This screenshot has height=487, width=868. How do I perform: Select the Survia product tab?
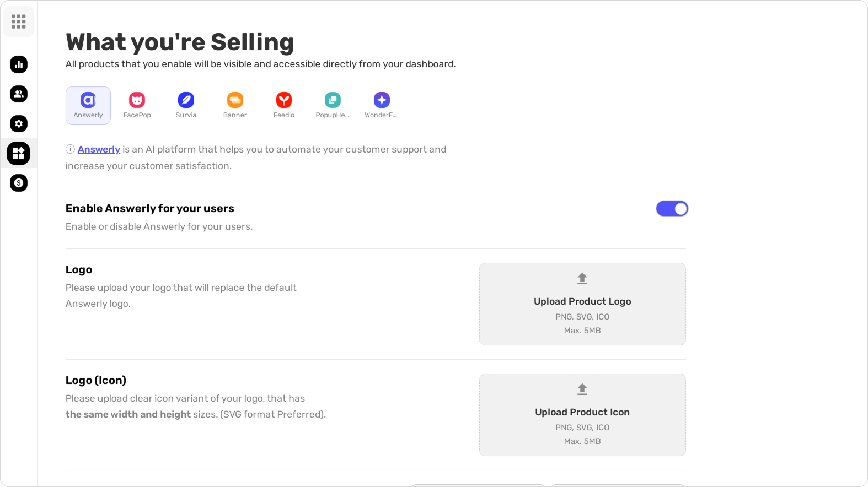[186, 105]
